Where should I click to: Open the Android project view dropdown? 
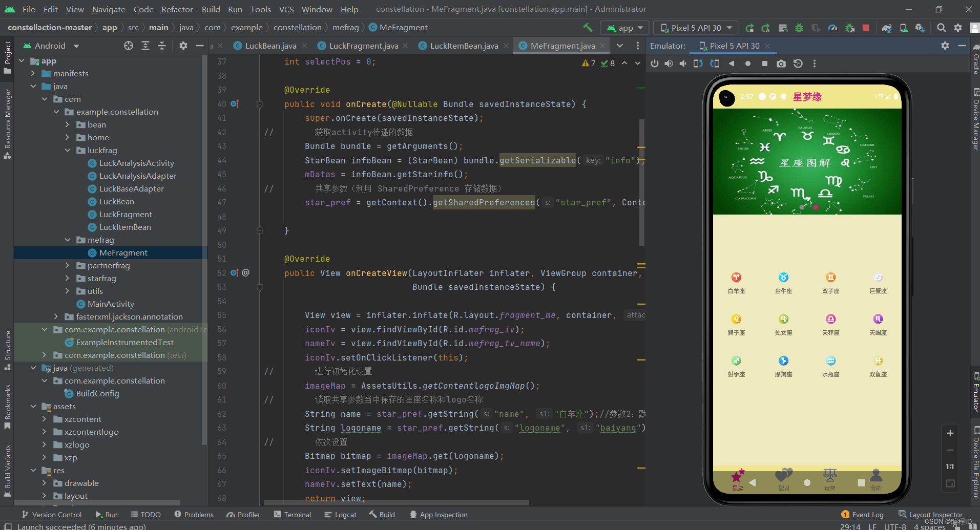[x=51, y=46]
